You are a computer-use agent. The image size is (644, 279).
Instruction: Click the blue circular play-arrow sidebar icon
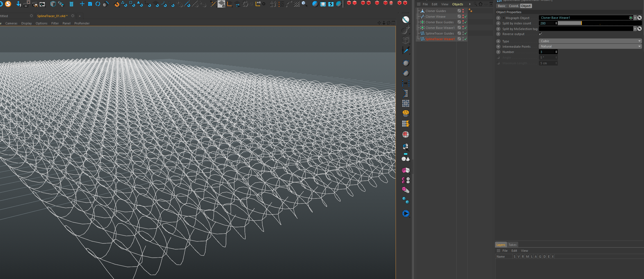click(x=406, y=214)
